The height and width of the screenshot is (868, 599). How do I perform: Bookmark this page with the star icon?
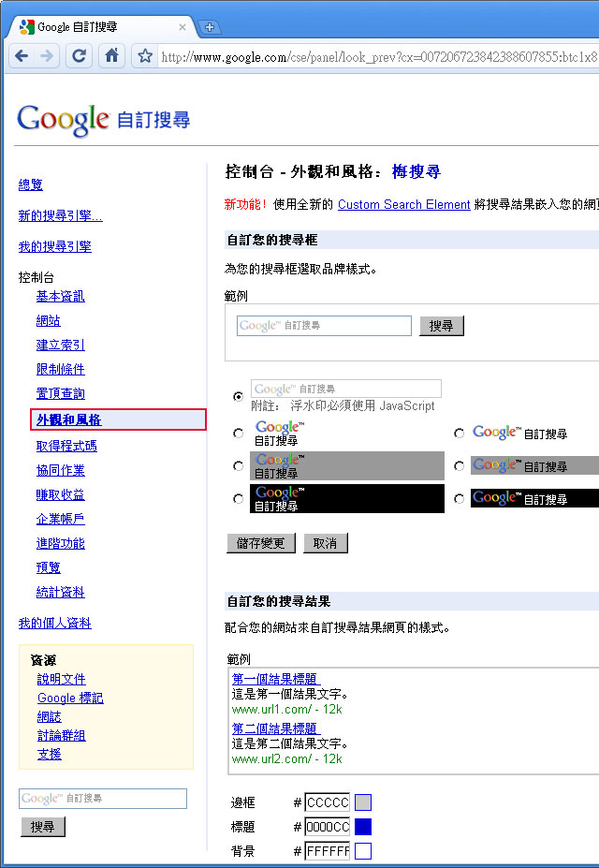(145, 56)
